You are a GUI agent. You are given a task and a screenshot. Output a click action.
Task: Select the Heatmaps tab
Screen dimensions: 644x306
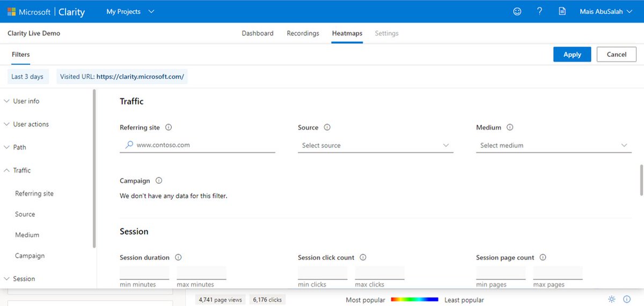[347, 33]
